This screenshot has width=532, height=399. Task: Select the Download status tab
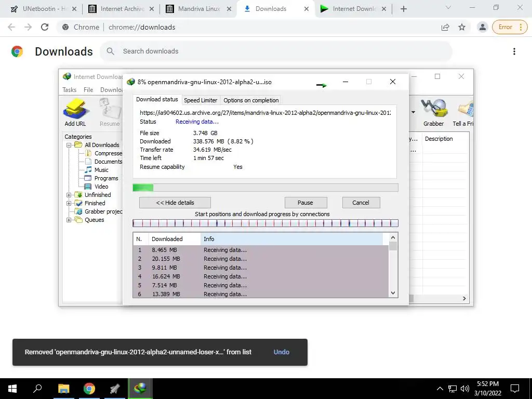157,99
